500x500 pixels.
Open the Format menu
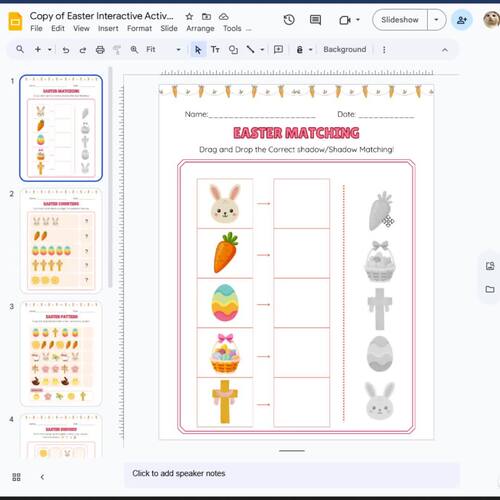pos(139,28)
